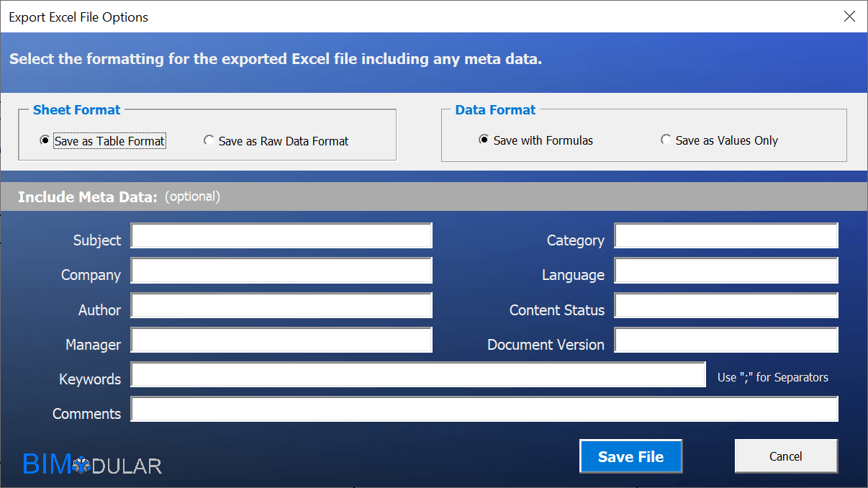Select the Language text field
The image size is (868, 488).
pyautogui.click(x=725, y=271)
